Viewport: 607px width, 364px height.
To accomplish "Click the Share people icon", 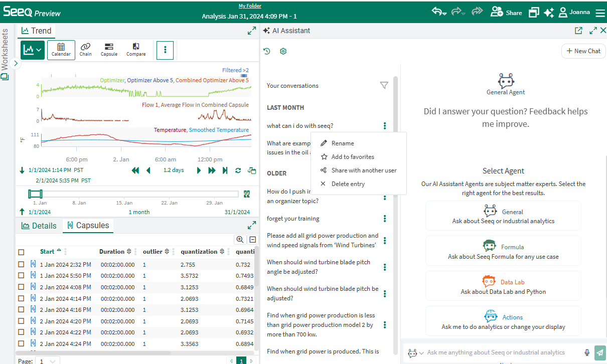I will 497,12.
